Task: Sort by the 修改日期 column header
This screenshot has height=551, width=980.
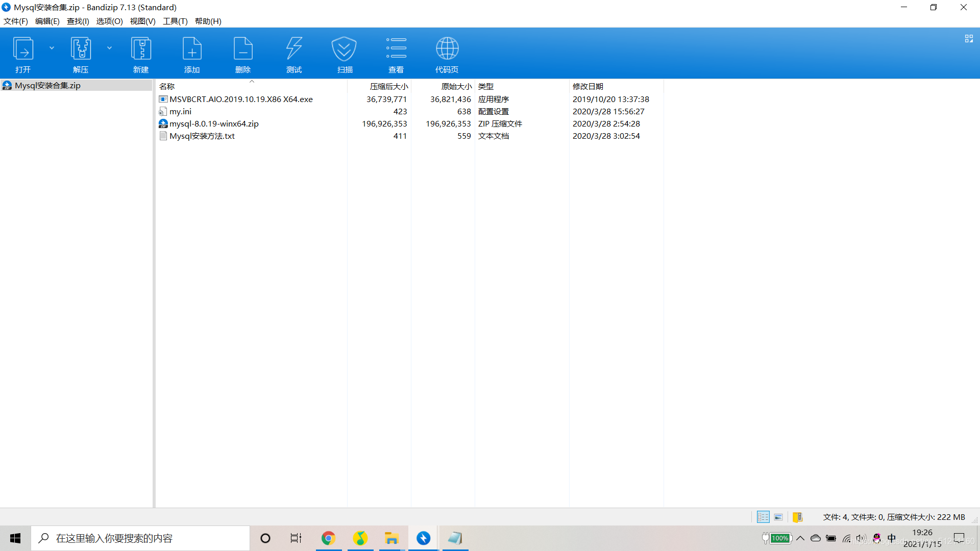Action: [x=616, y=86]
